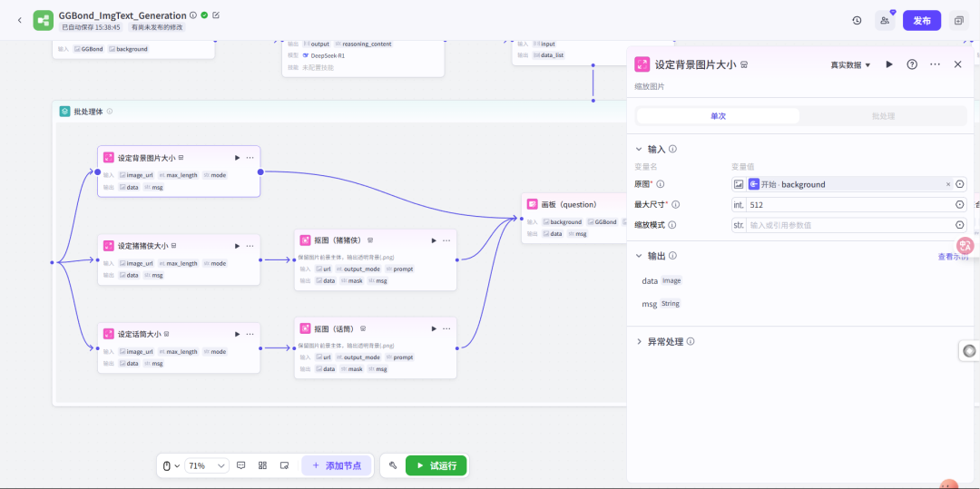Switch to the 批处理 tab
Screen dimensions: 980x489
pyautogui.click(x=884, y=116)
